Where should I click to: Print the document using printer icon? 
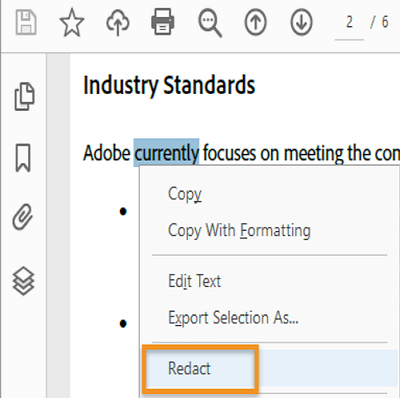tap(163, 22)
